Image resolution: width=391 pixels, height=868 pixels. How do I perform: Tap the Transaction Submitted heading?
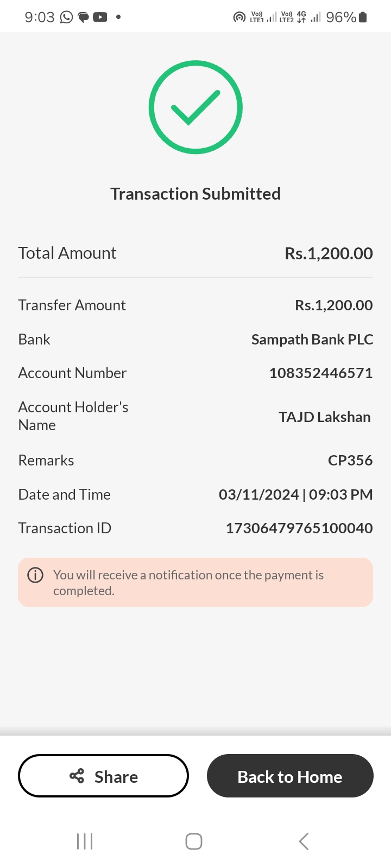[195, 194]
